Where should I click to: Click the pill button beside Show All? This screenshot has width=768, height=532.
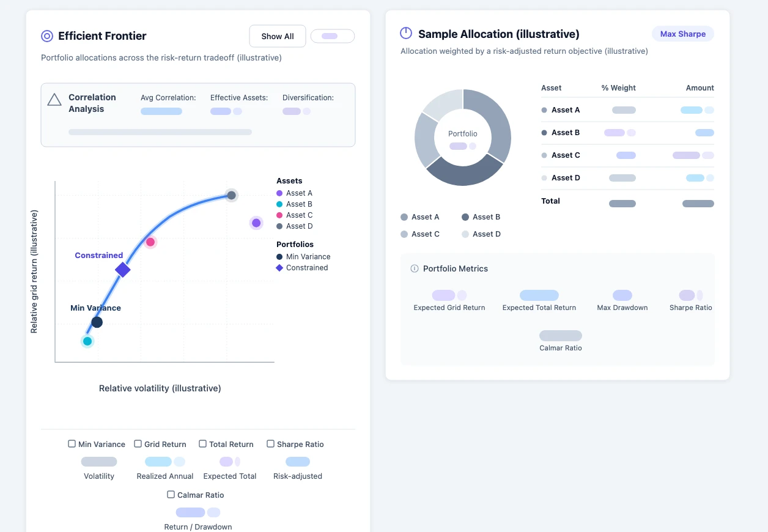tap(333, 36)
